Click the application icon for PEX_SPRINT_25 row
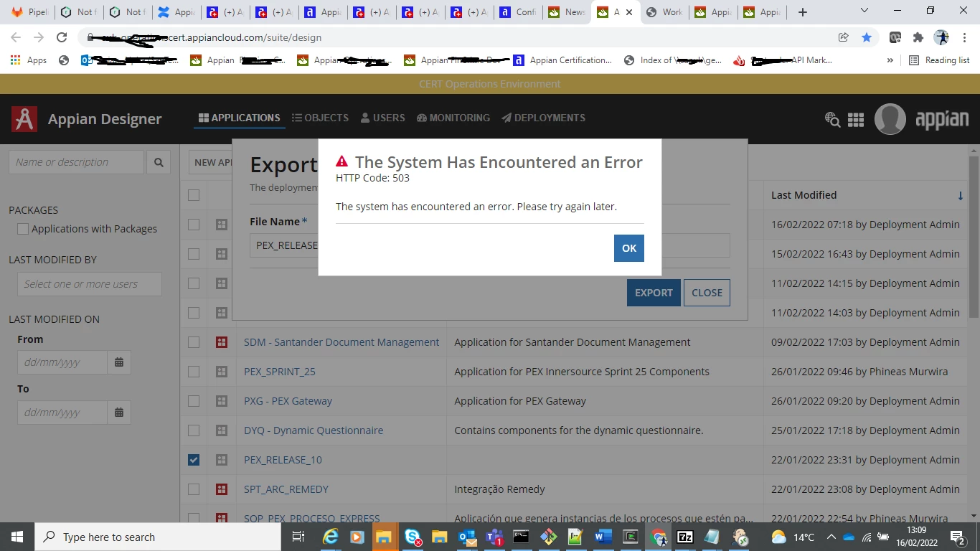Screen dimensions: 980x551 pyautogui.click(x=222, y=372)
